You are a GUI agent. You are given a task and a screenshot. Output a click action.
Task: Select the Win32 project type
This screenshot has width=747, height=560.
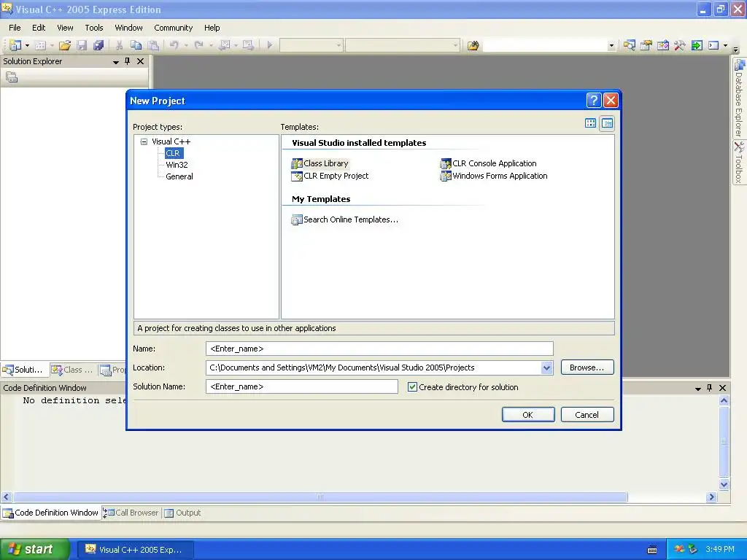point(177,165)
